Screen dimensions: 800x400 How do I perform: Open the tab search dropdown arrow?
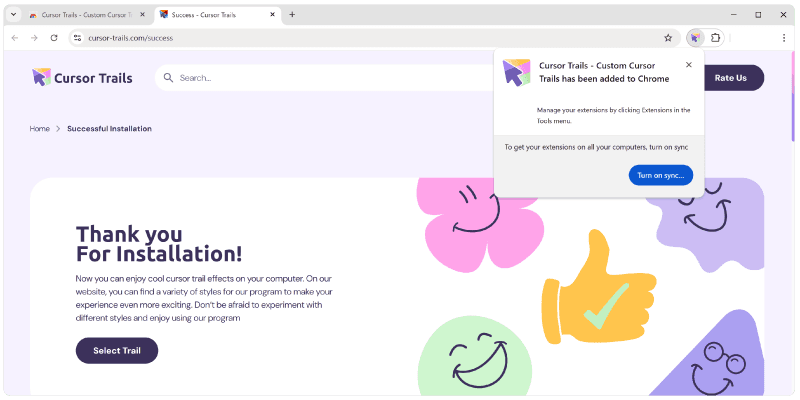point(14,15)
